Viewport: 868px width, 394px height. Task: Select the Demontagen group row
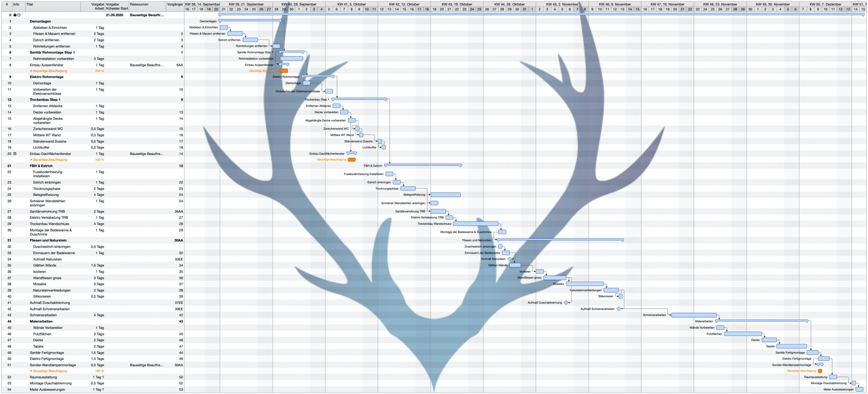40,21
